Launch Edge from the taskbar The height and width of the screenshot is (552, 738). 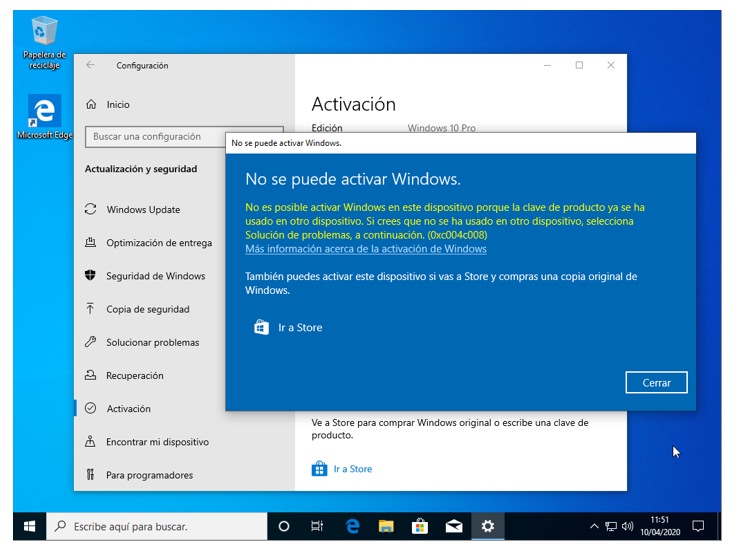pos(352,526)
